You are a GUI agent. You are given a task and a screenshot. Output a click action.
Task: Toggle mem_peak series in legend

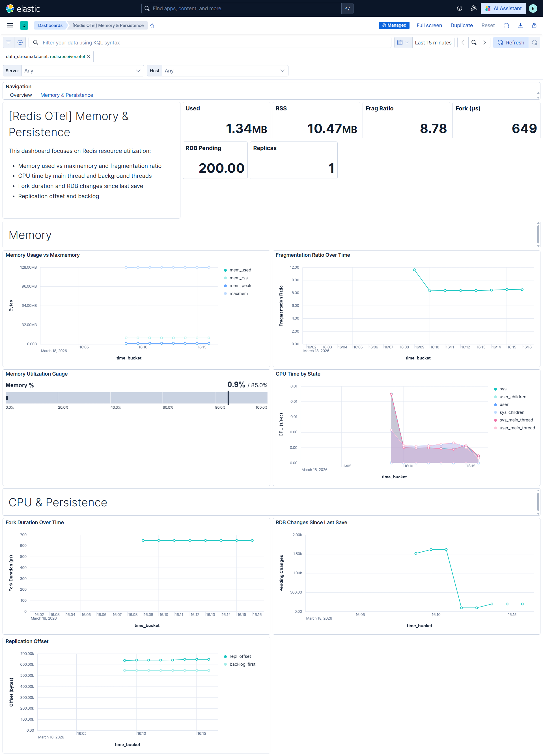pos(240,286)
